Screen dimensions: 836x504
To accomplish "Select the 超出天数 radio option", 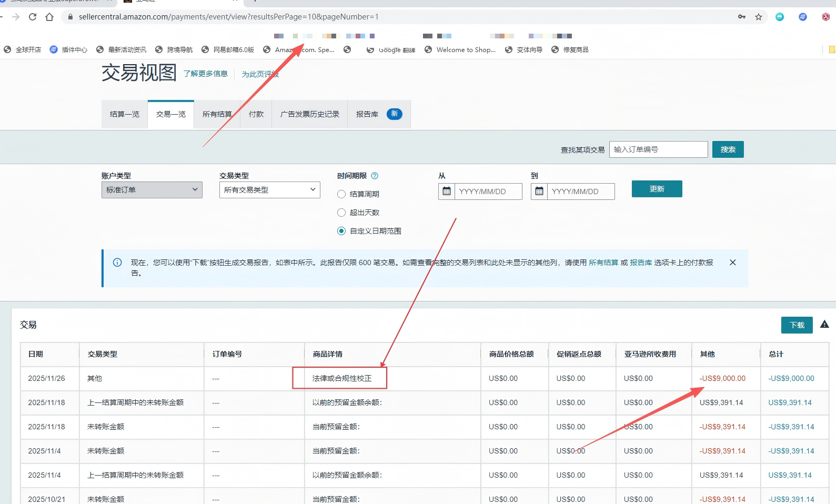I will (341, 213).
